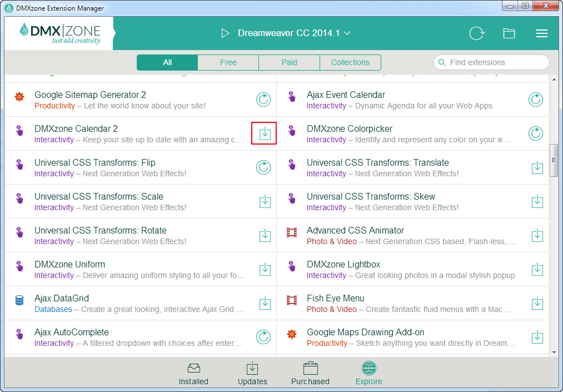Maximize the DMXzone Extension Manager window
563x392 pixels.
[525, 6]
